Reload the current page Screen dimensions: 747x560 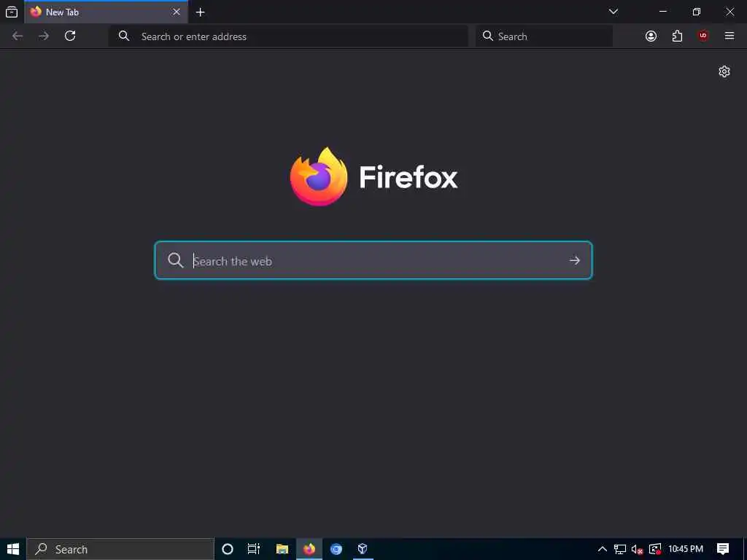click(x=70, y=36)
